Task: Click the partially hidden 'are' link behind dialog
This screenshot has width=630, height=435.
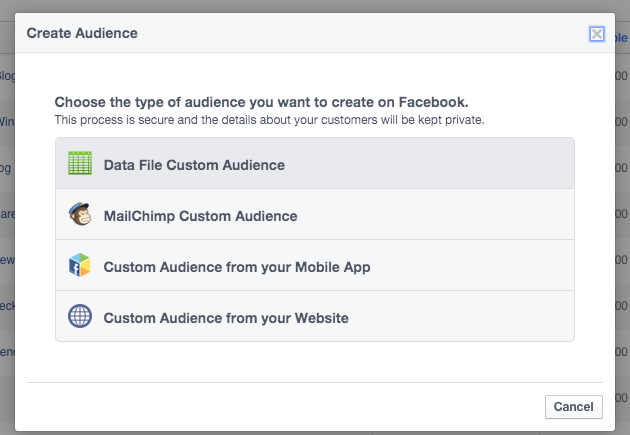Action: click(x=7, y=213)
